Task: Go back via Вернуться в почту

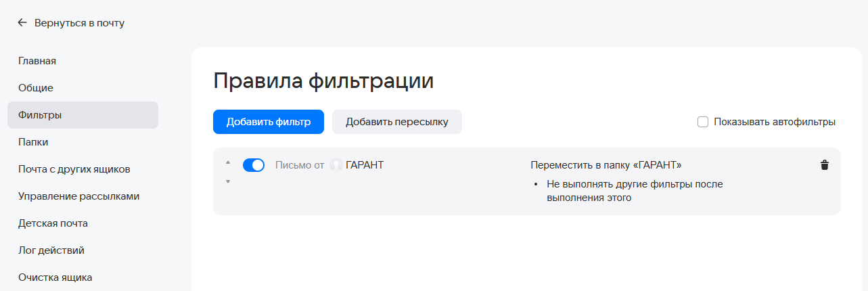Action: (x=79, y=23)
